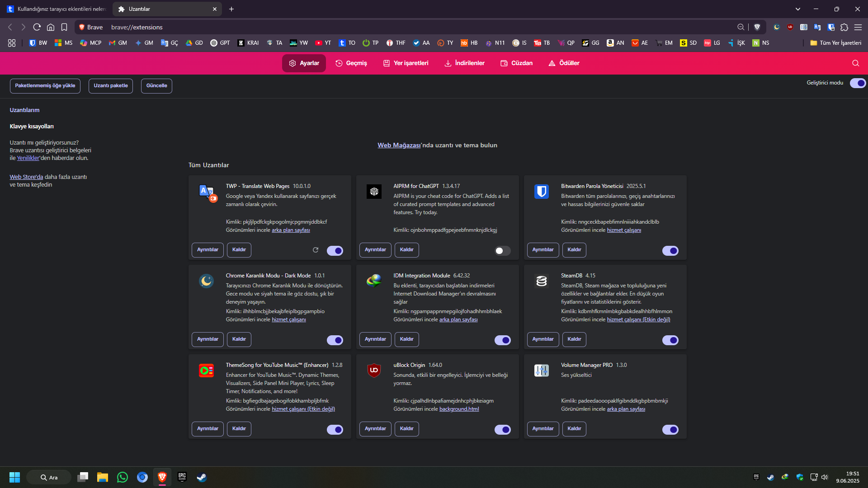This screenshot has height=488, width=868.
Task: Open Ayrıntılar for uBlock Origin
Action: 375,429
